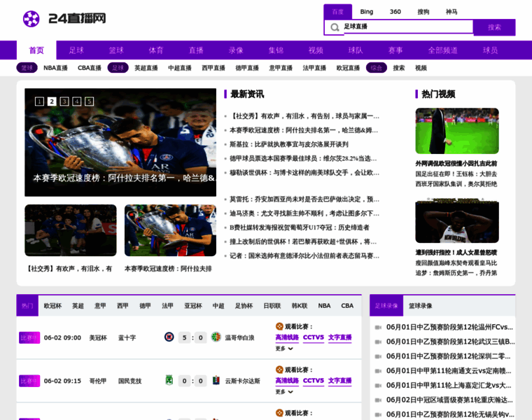Image resolution: width=532 pixels, height=420 pixels.
Task: Click the purple 综合 category pill
Action: tap(377, 68)
